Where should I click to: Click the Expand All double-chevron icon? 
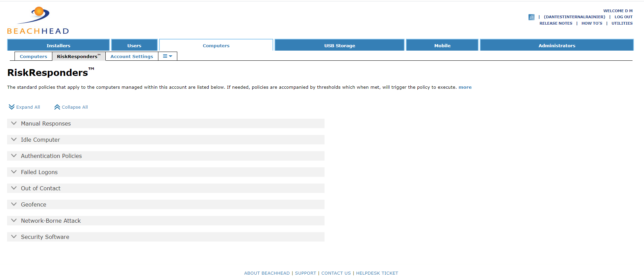(x=11, y=107)
